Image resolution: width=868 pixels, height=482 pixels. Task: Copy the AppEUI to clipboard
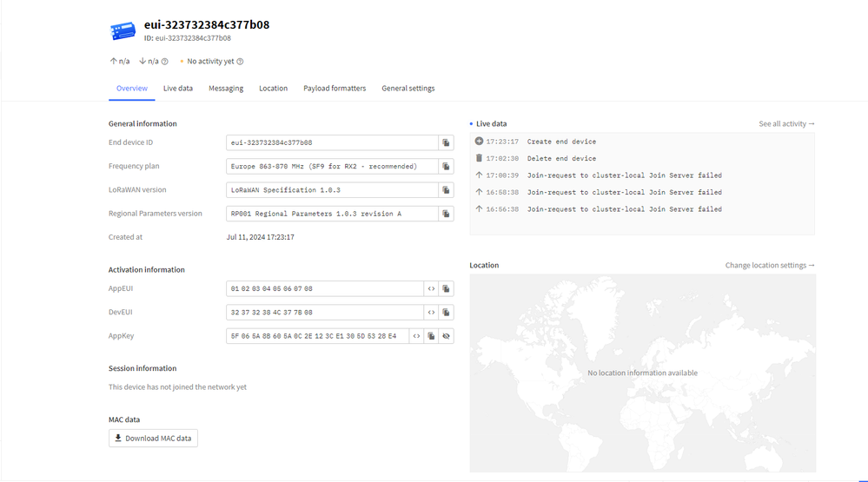[x=446, y=288]
